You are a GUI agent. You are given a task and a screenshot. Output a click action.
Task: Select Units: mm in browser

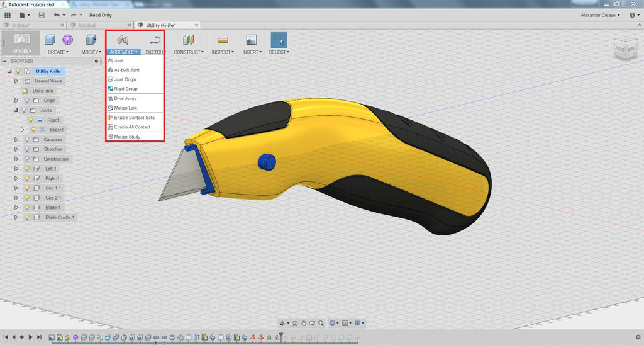point(43,91)
